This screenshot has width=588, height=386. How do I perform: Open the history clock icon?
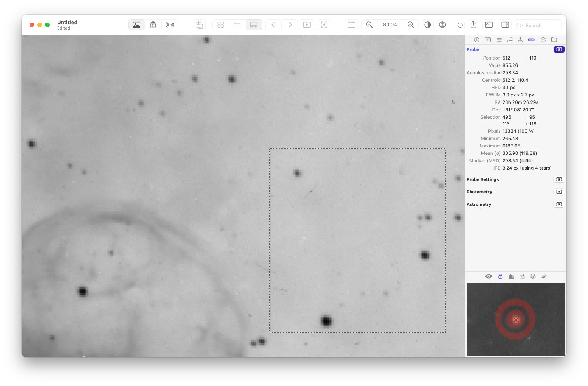click(460, 25)
